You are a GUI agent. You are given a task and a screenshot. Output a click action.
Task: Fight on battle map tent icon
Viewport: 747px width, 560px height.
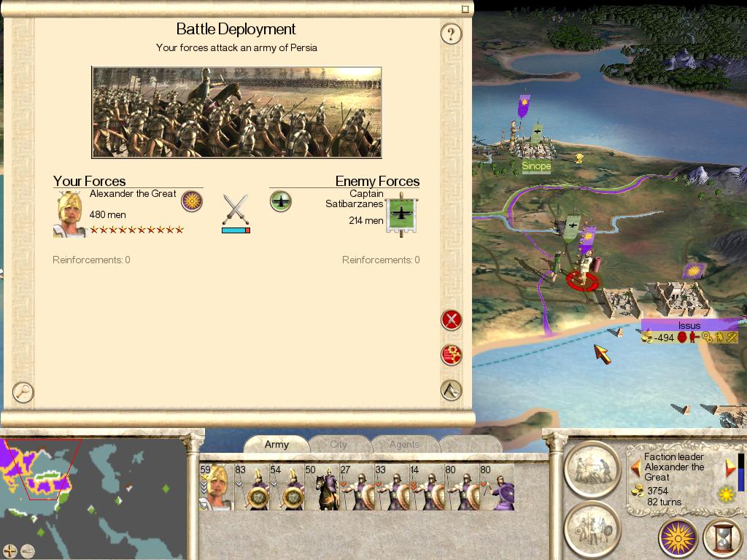[451, 390]
